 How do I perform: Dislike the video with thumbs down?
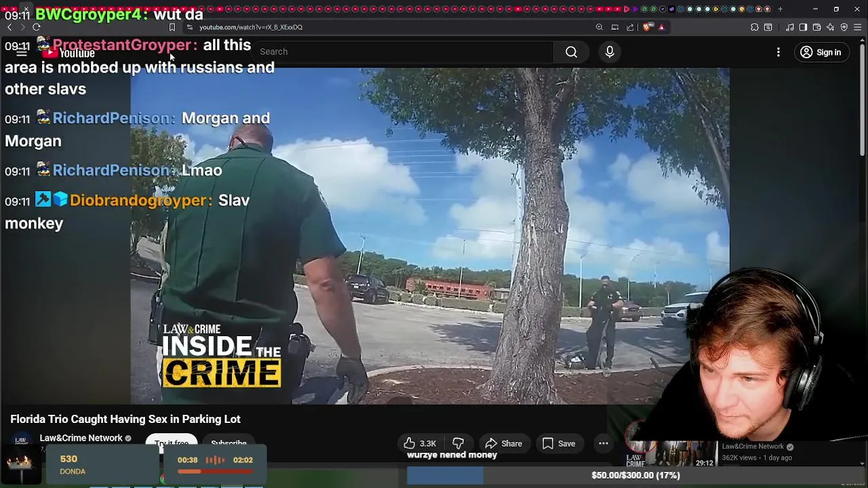[458, 443]
